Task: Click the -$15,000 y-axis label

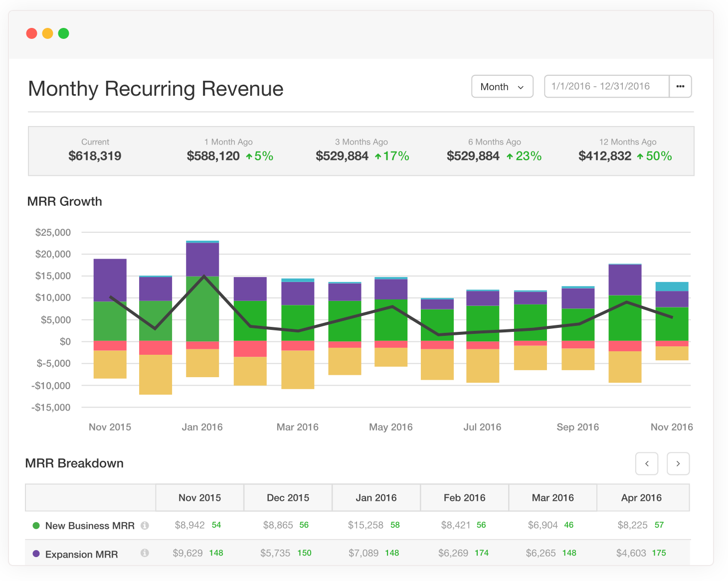Action: coord(51,408)
